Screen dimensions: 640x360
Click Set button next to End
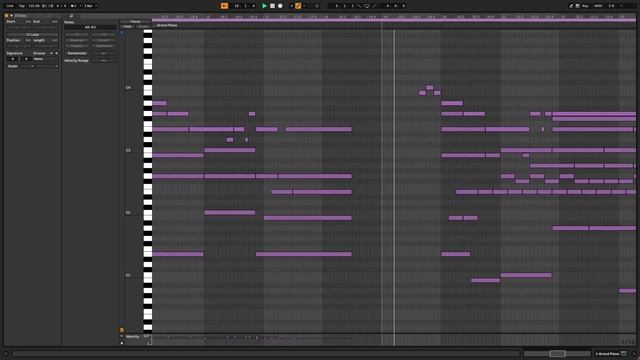[54, 21]
